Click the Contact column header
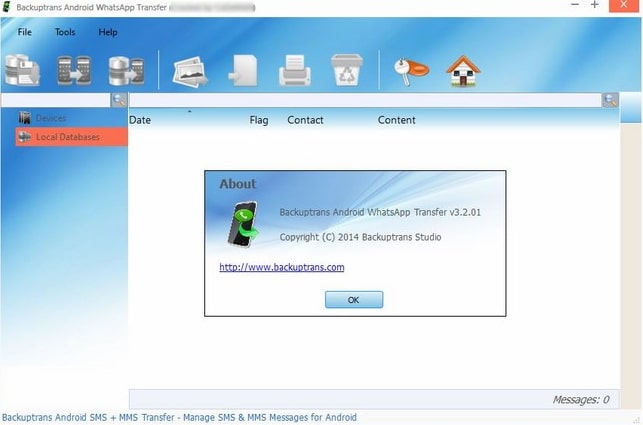 coord(305,120)
